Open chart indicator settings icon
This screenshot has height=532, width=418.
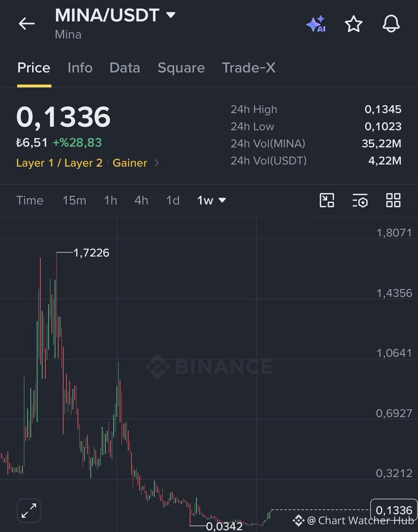pos(360,200)
